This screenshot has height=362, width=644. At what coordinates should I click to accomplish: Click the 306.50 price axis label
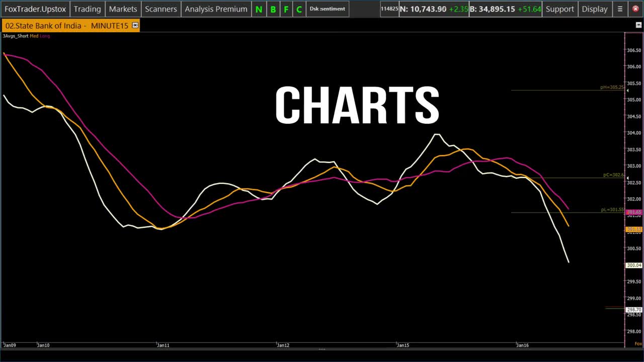(x=634, y=50)
